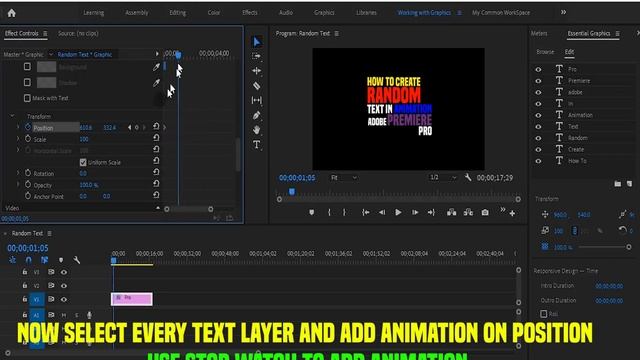Hide the Animation text layer
This screenshot has height=360, width=640.
point(538,115)
